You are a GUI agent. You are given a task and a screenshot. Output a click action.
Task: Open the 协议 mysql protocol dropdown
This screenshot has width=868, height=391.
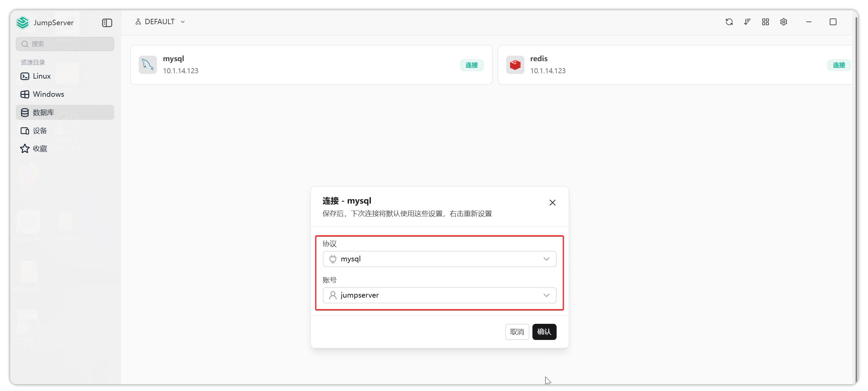coord(439,259)
